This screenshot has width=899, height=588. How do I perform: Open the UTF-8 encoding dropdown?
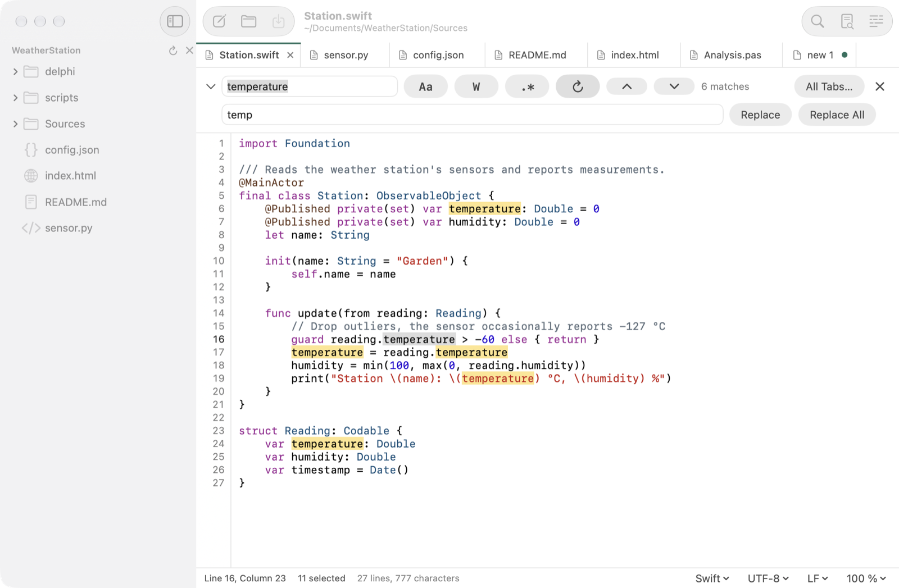click(768, 578)
